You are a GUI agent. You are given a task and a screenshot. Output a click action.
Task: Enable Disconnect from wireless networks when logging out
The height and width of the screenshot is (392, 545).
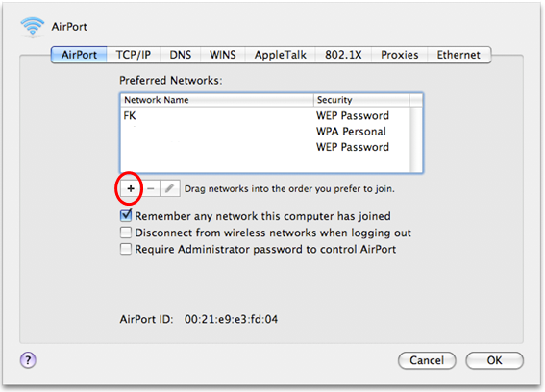point(126,233)
